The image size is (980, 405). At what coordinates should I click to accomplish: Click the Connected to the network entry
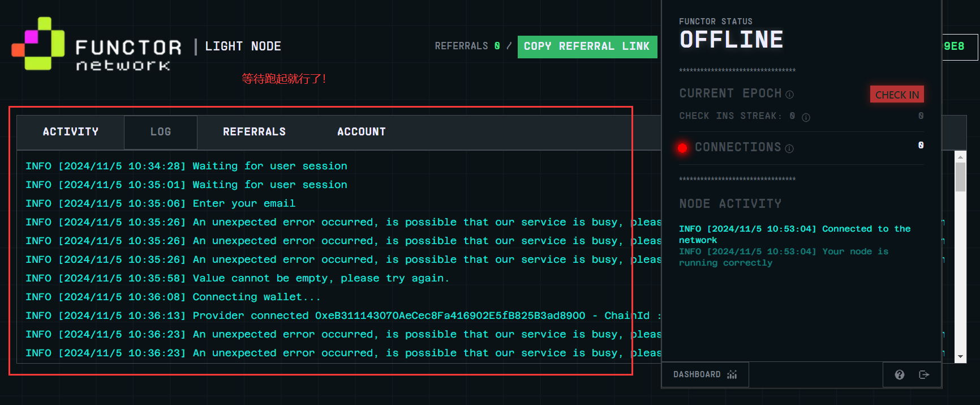794,235
